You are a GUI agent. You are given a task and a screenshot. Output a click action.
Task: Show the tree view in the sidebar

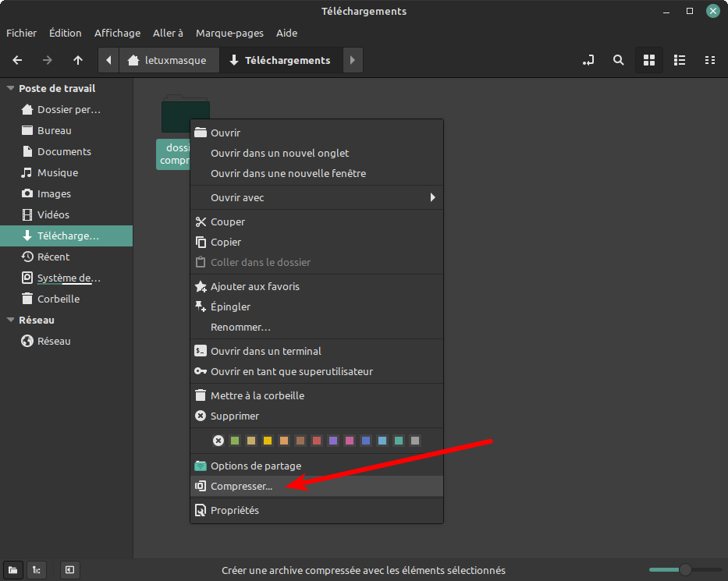click(37, 570)
